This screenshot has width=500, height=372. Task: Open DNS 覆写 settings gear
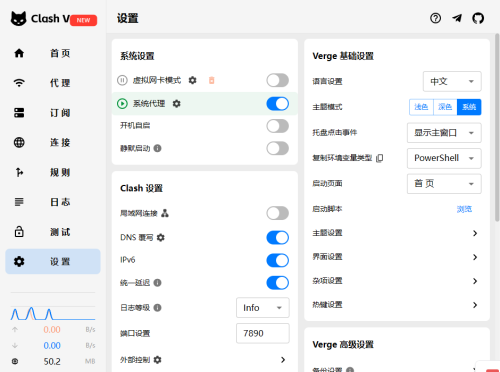tap(161, 238)
